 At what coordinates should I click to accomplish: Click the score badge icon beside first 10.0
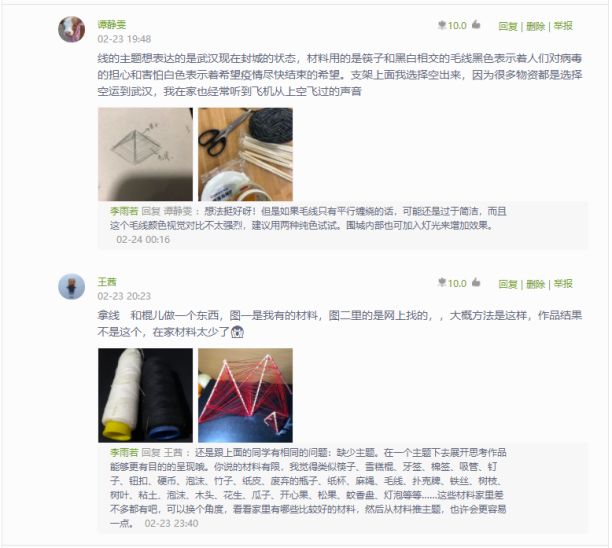tap(442, 25)
